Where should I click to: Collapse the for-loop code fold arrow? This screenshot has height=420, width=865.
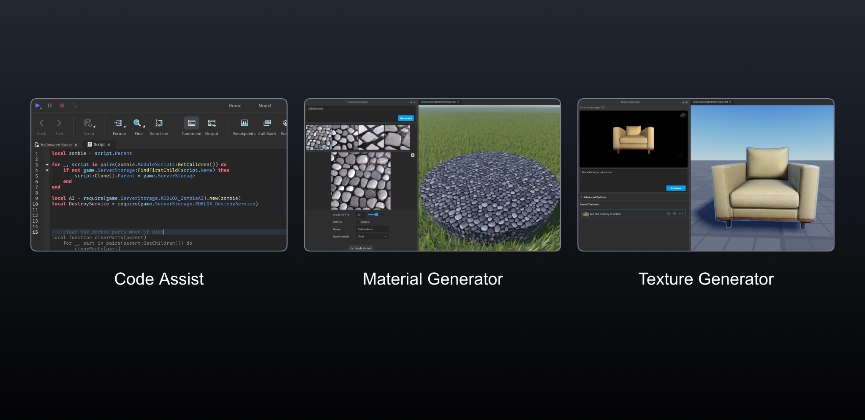(x=47, y=164)
